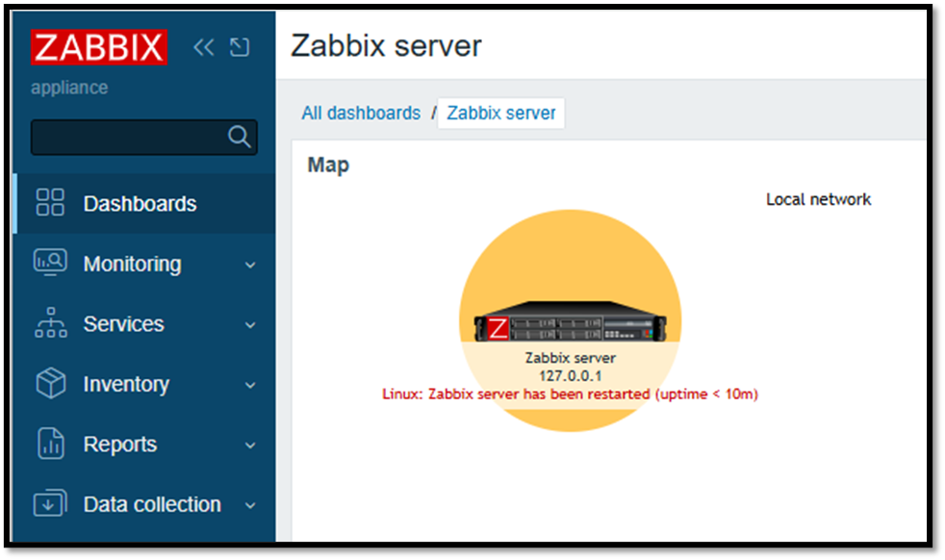Click the Monitoring screen icon

50,263
